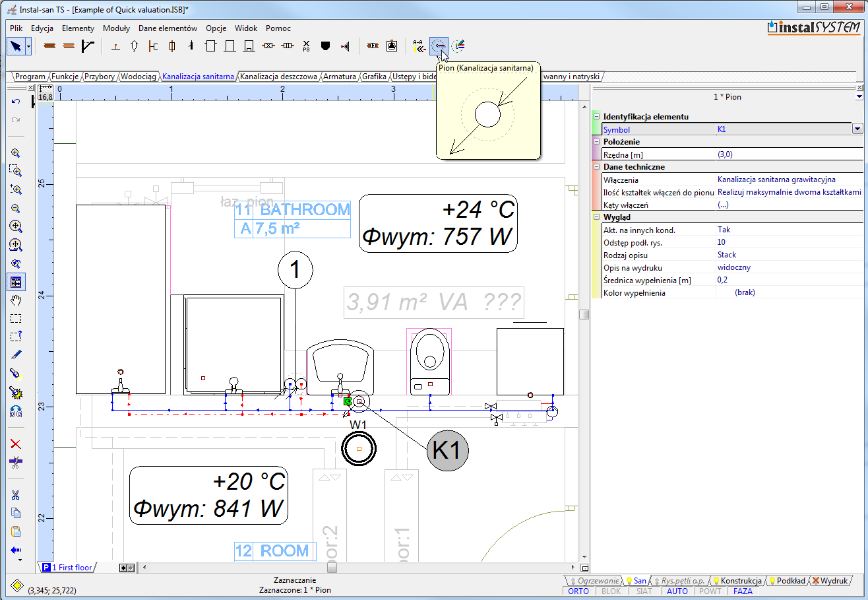Select the arrow pointer selection tool
This screenshot has height=600, width=868.
[x=16, y=46]
